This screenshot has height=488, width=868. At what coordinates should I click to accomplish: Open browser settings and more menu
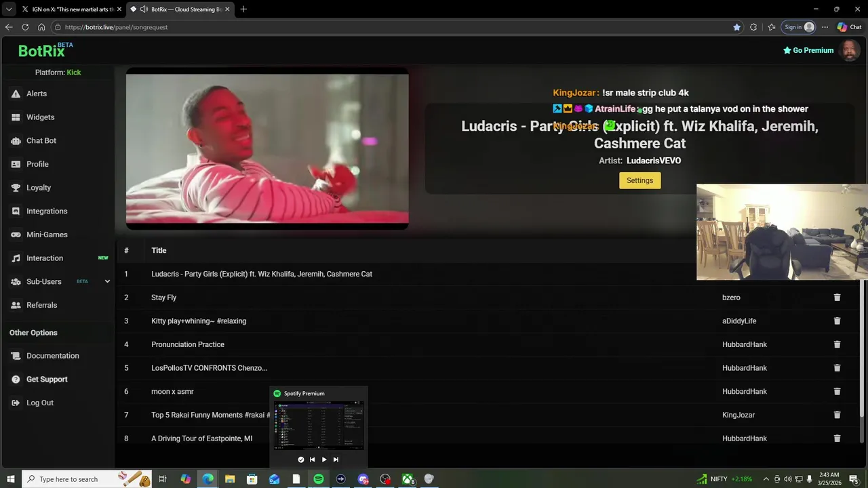coord(825,27)
